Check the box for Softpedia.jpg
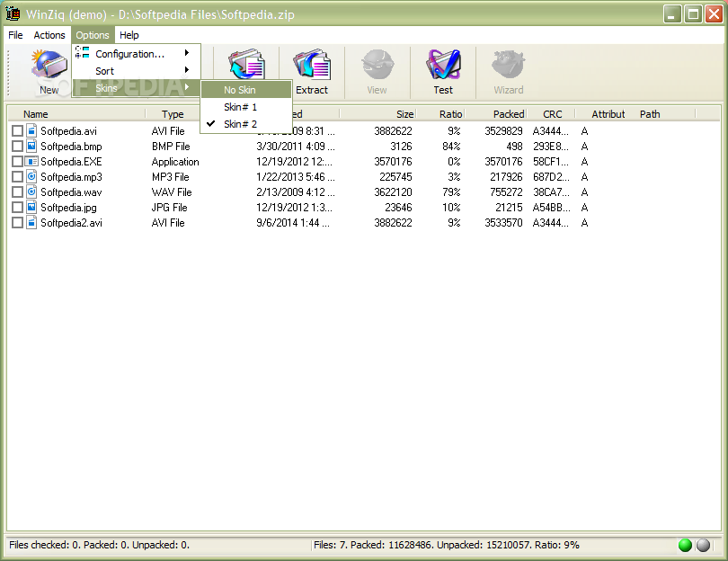 pyautogui.click(x=17, y=208)
